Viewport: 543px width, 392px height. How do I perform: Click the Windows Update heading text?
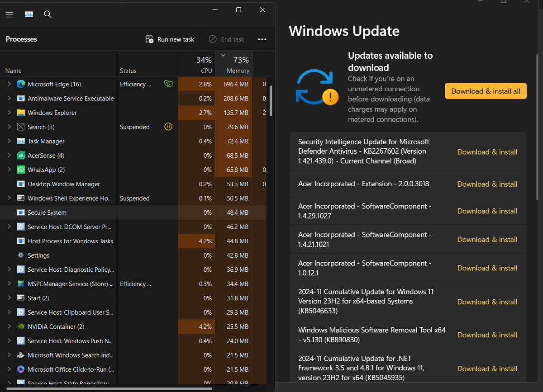click(344, 31)
